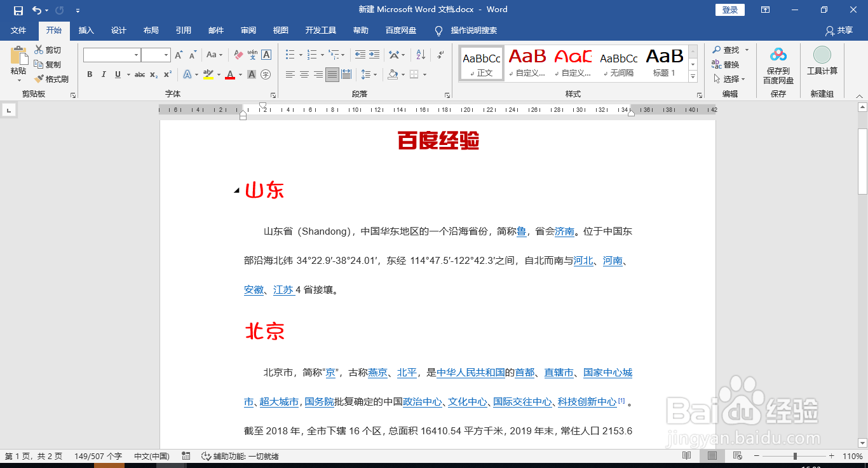
Task: Increase font size with the larger A icon
Action: coord(179,55)
